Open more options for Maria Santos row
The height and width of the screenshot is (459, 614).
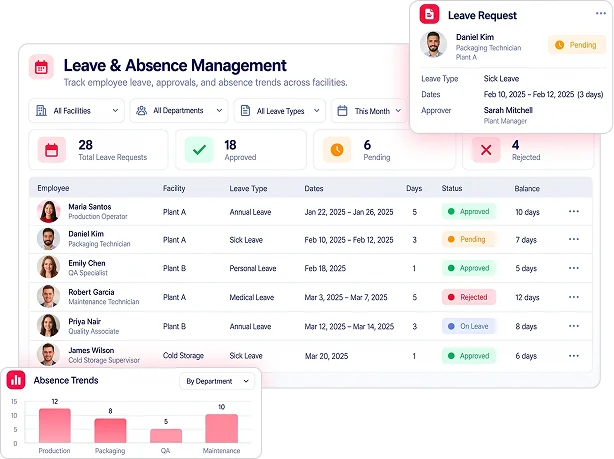pos(574,211)
